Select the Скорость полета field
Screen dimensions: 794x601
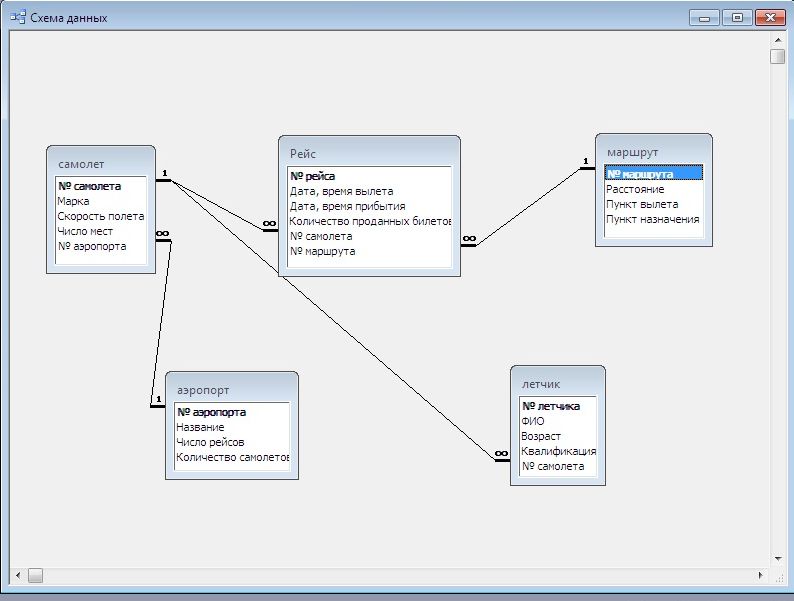[101, 216]
